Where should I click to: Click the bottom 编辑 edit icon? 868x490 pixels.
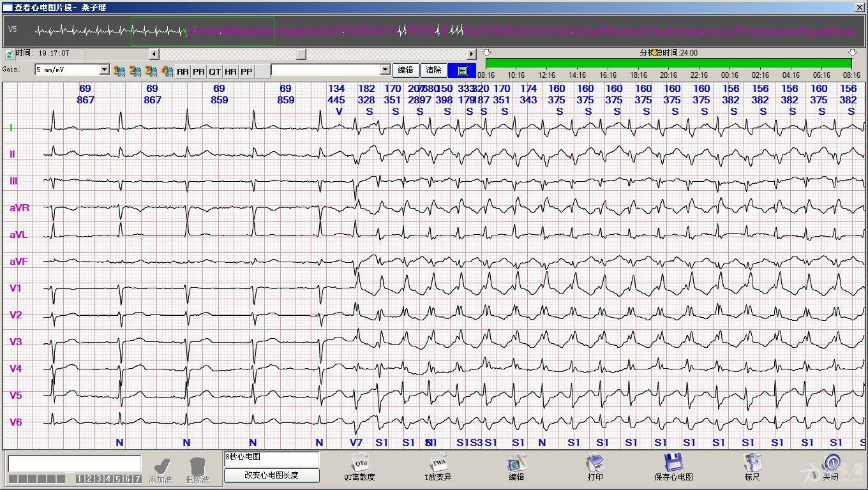pos(516,466)
